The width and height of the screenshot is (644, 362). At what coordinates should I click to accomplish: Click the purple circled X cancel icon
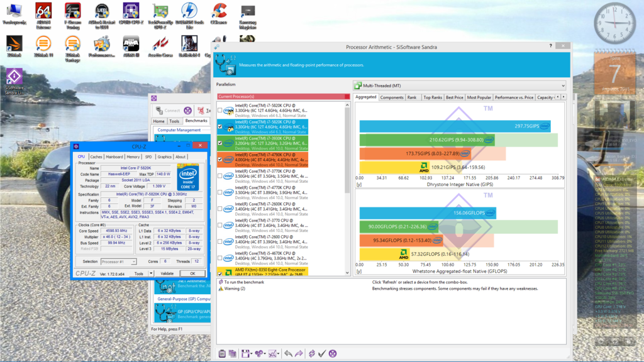point(333,353)
